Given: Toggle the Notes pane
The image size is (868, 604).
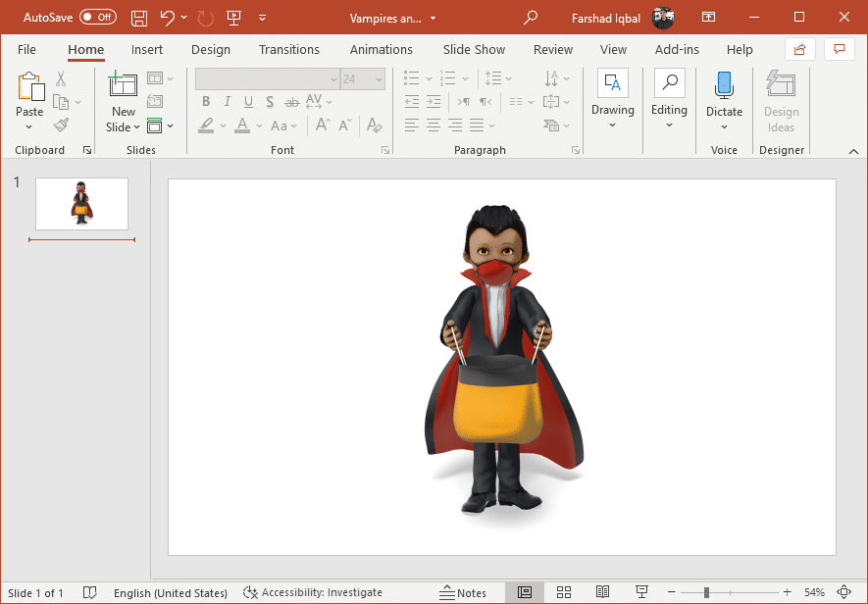Looking at the screenshot, I should point(463,592).
